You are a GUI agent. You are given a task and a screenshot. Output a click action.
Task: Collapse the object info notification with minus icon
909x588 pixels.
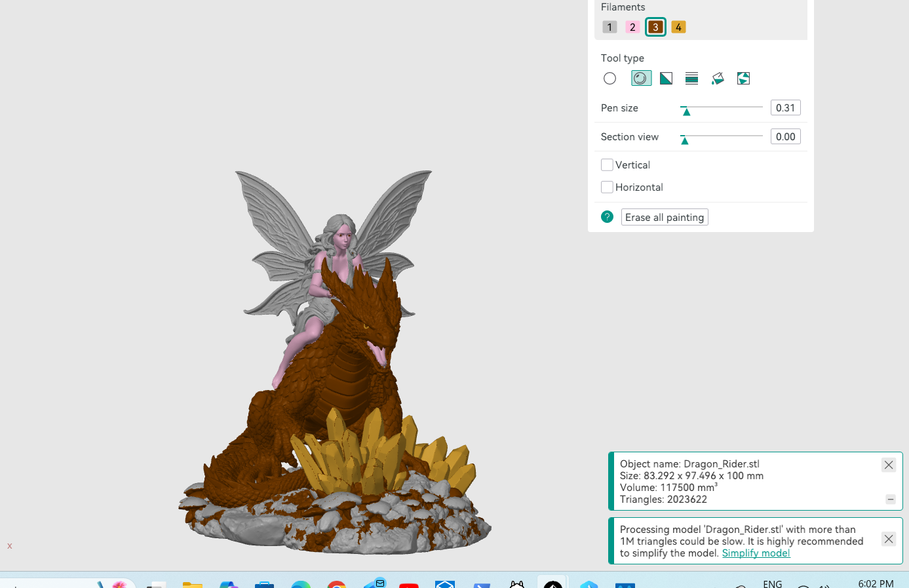[x=891, y=500]
